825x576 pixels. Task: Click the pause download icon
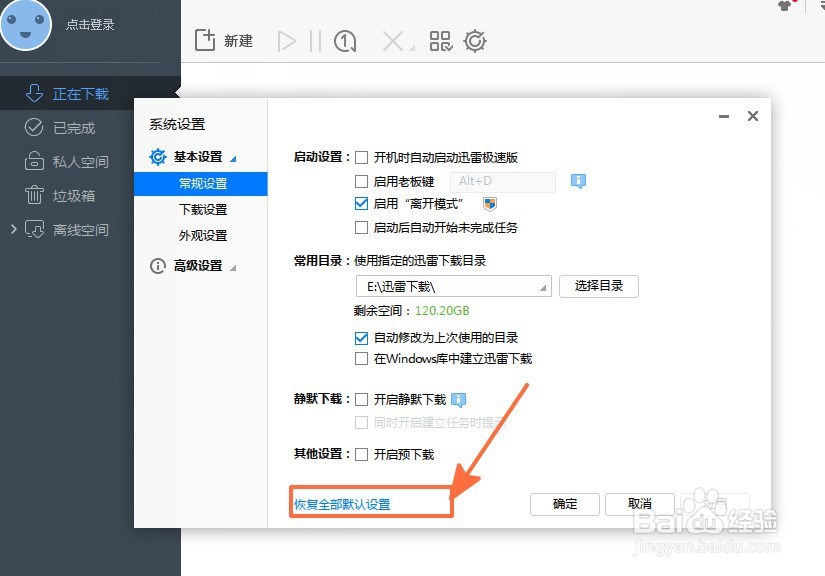click(x=315, y=41)
